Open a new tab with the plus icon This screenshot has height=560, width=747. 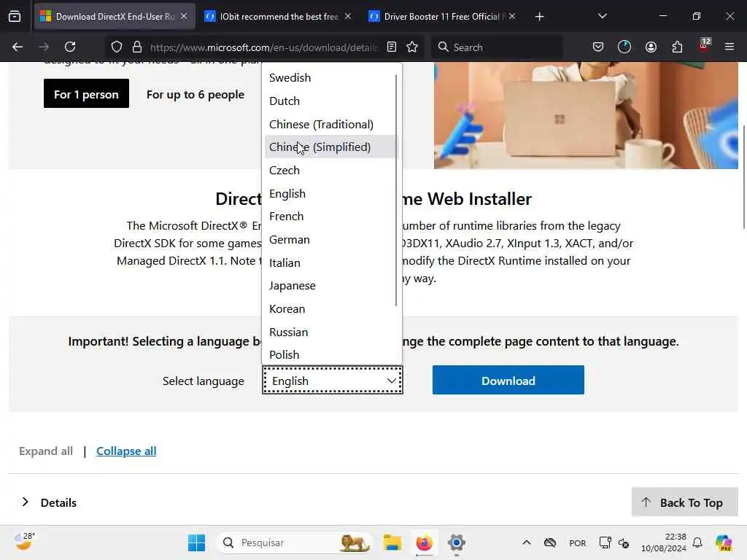539,17
